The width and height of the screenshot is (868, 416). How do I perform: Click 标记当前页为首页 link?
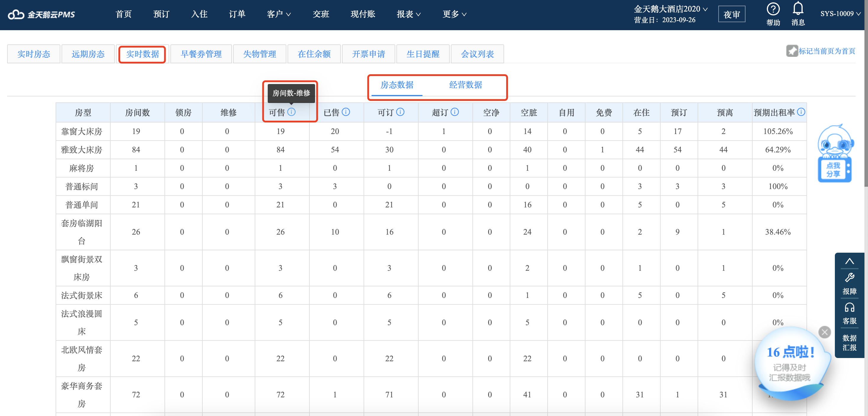[827, 51]
